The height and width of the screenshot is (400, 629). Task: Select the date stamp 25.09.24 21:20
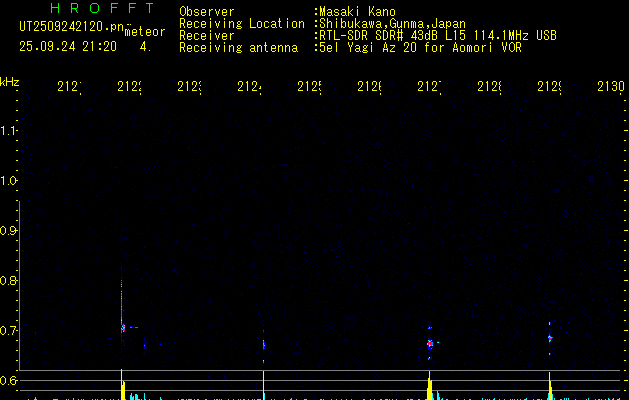[x=68, y=47]
